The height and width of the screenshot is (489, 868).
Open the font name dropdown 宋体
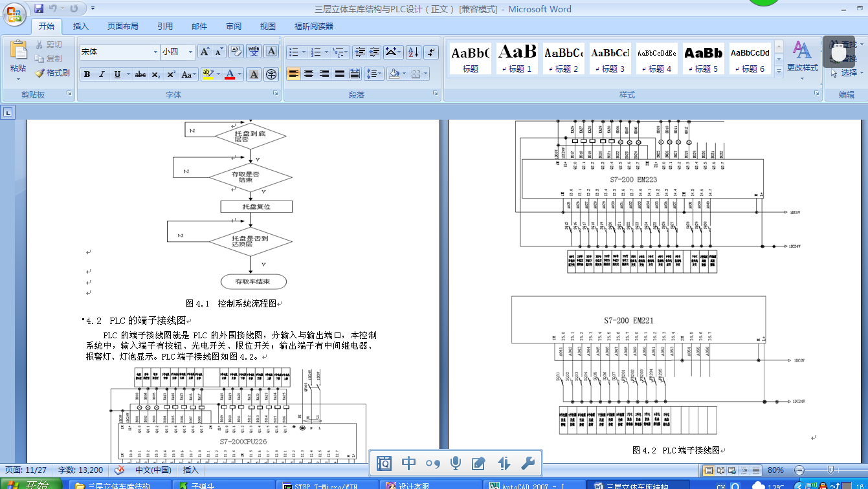point(155,52)
